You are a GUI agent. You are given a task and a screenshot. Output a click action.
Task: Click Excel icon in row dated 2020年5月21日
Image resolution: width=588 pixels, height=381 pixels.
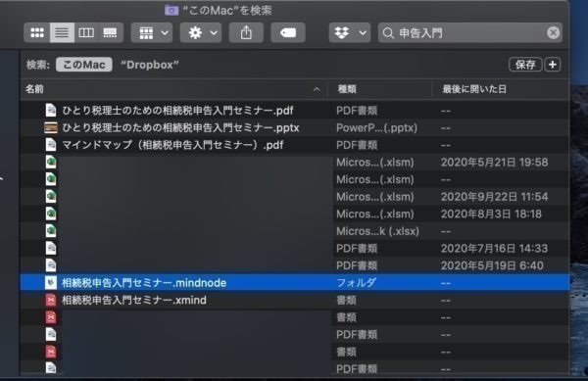(51, 163)
